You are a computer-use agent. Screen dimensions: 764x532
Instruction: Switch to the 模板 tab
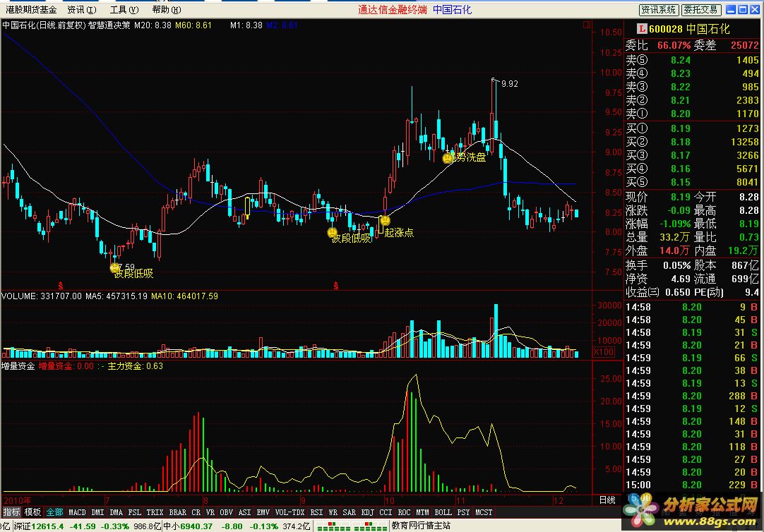point(32,512)
